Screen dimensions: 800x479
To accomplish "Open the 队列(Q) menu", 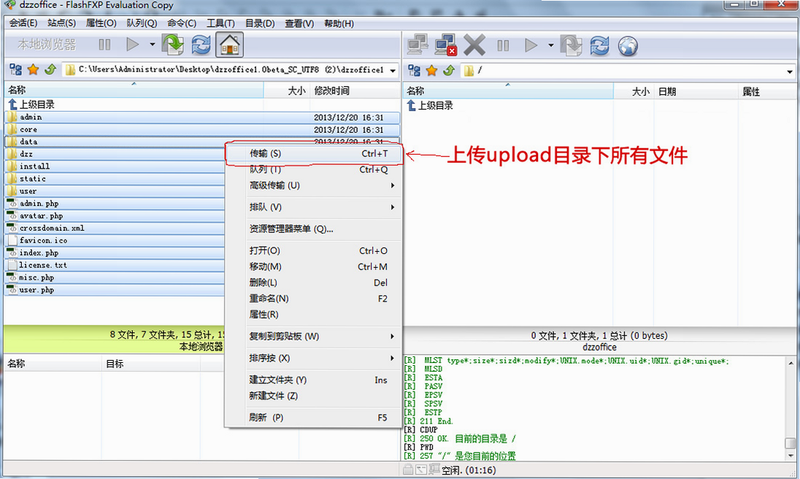I will click(x=142, y=23).
